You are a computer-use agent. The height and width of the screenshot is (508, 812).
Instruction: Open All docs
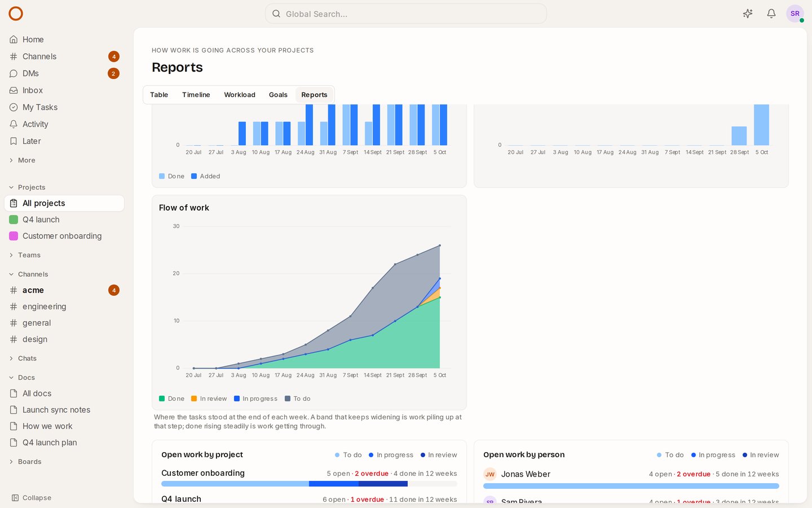point(64,393)
